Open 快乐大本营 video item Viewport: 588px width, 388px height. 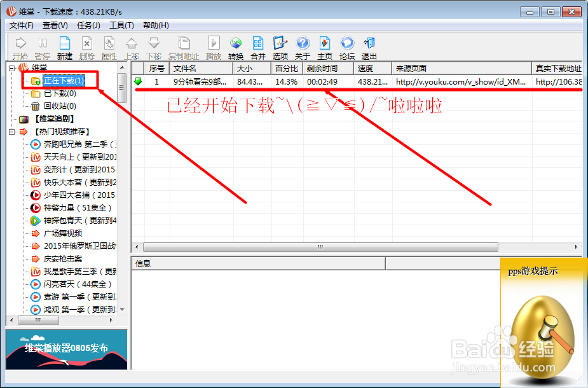[x=80, y=183]
